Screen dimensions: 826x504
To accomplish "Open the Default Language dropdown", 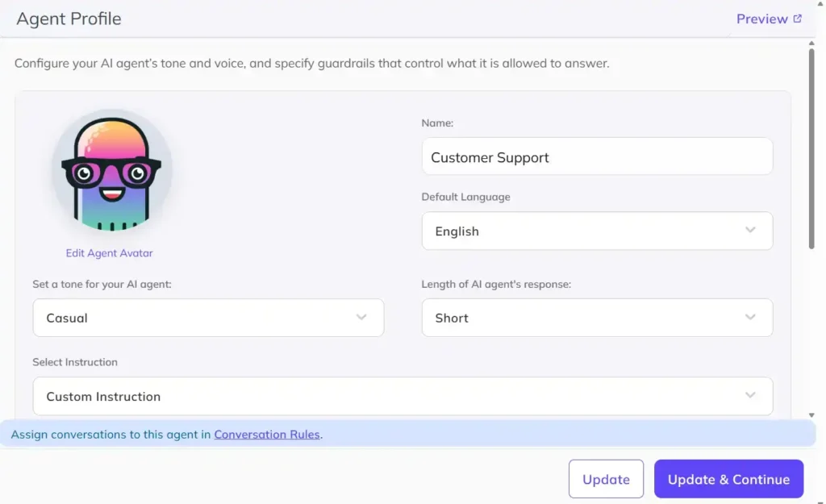I will click(x=597, y=231).
